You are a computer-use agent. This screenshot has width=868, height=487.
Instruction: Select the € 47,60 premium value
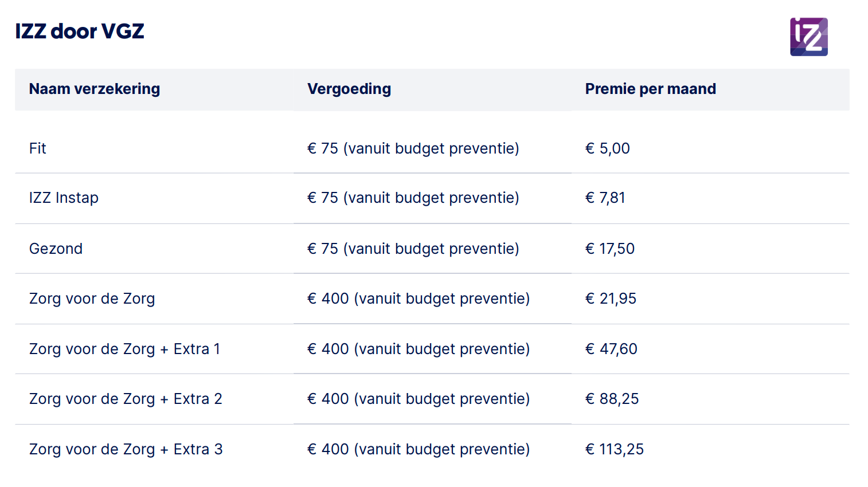point(611,349)
